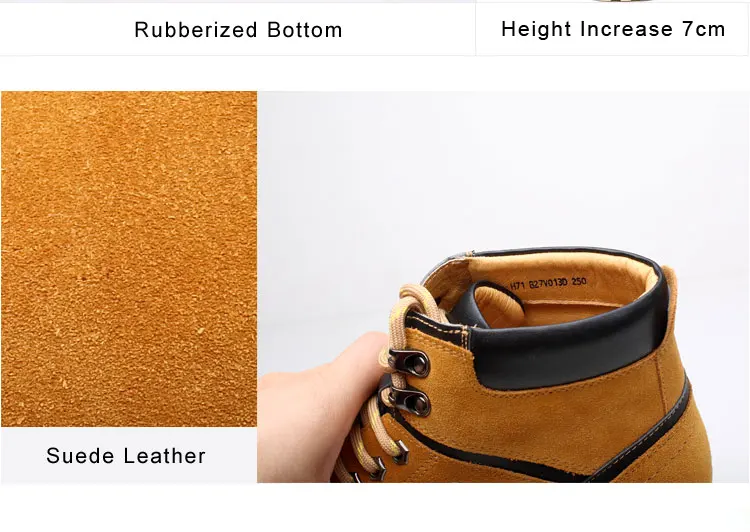Click the silver lace hook near the bottom
This screenshot has height=532, width=750.
coord(401,452)
